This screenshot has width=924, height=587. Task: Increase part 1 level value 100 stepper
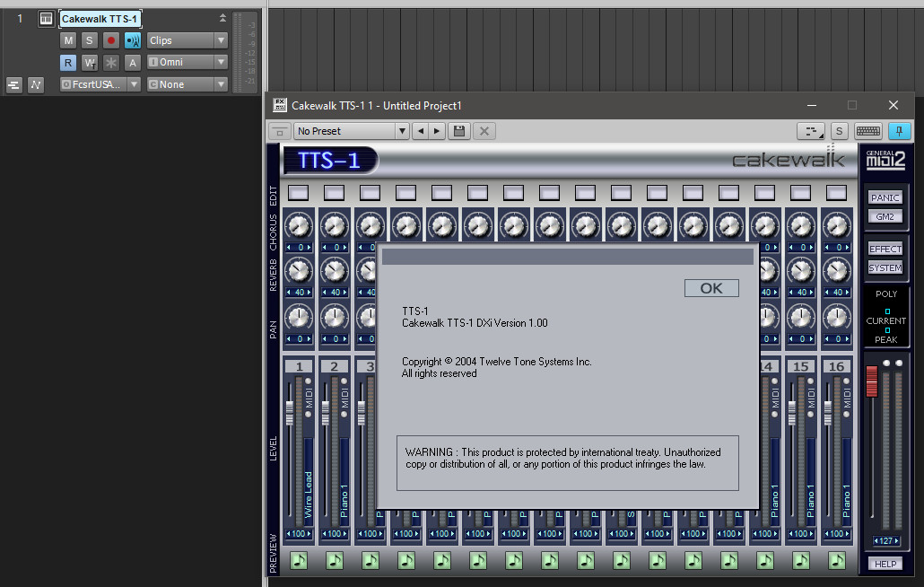pyautogui.click(x=309, y=534)
